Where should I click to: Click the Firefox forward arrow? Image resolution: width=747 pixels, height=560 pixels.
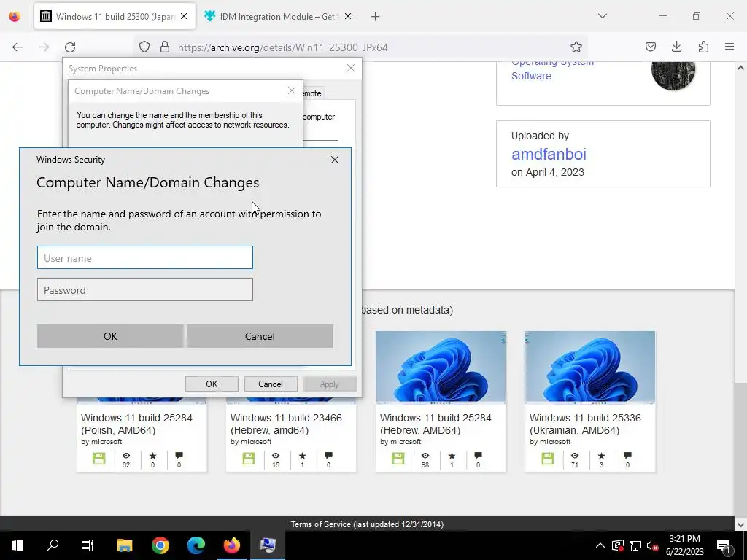click(44, 47)
